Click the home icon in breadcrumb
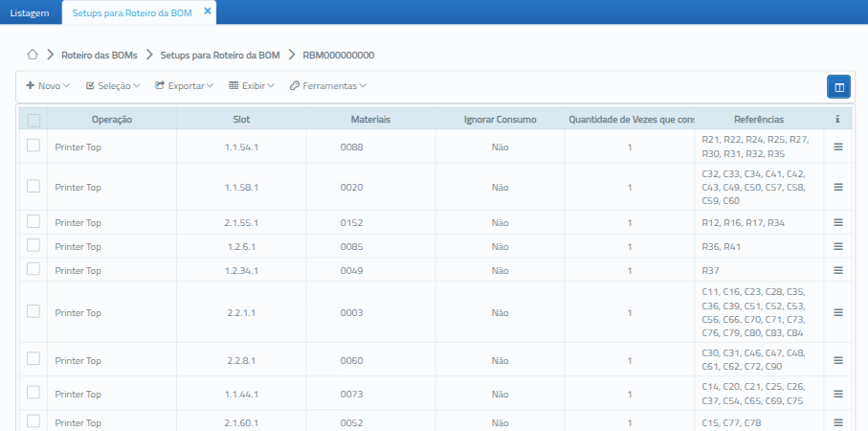 click(33, 56)
